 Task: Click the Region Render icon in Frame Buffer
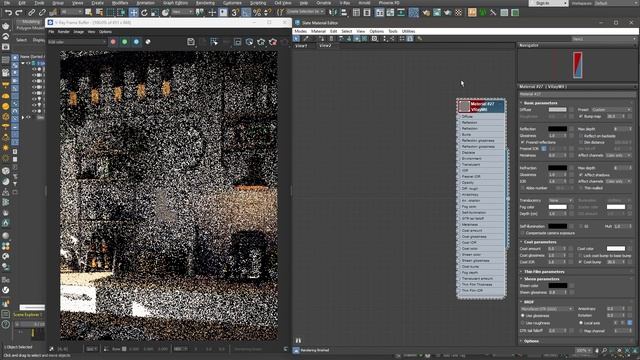(238, 42)
